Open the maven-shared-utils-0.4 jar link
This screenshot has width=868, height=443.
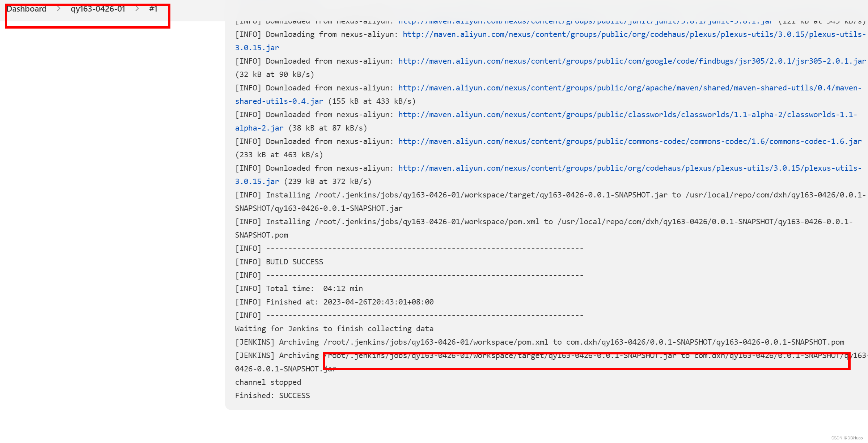pyautogui.click(x=630, y=88)
